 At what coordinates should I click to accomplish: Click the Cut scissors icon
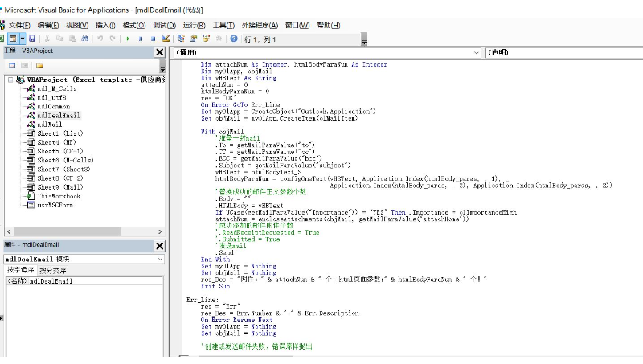pyautogui.click(x=47, y=39)
